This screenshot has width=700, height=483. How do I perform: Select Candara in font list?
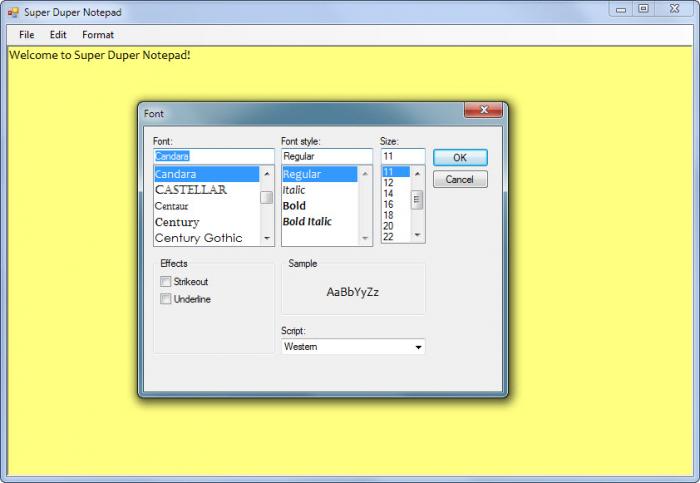pos(207,174)
